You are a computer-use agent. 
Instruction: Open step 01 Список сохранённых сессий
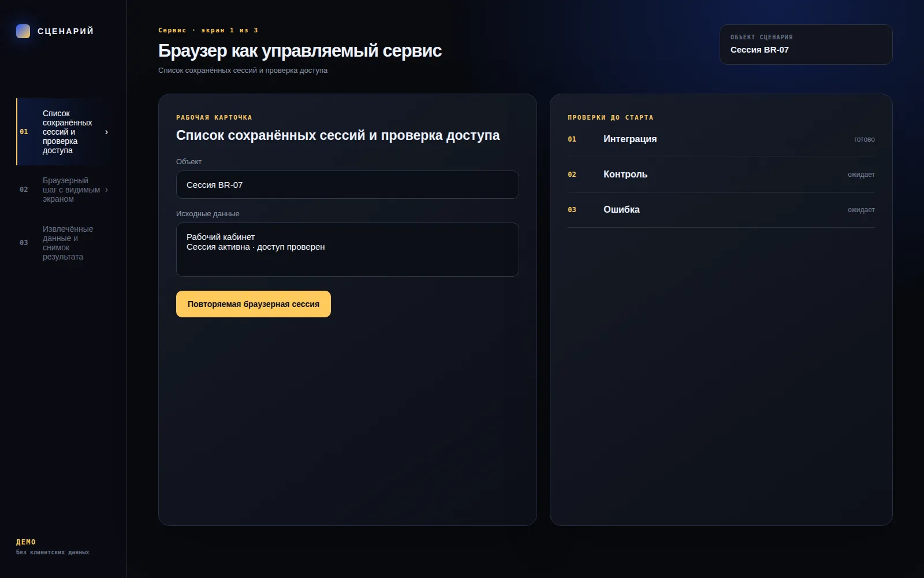pos(64,132)
